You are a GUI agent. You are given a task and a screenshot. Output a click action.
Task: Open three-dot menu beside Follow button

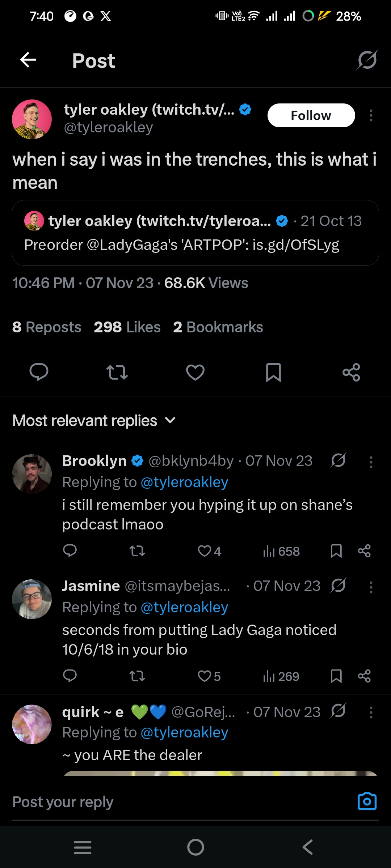[371, 116]
